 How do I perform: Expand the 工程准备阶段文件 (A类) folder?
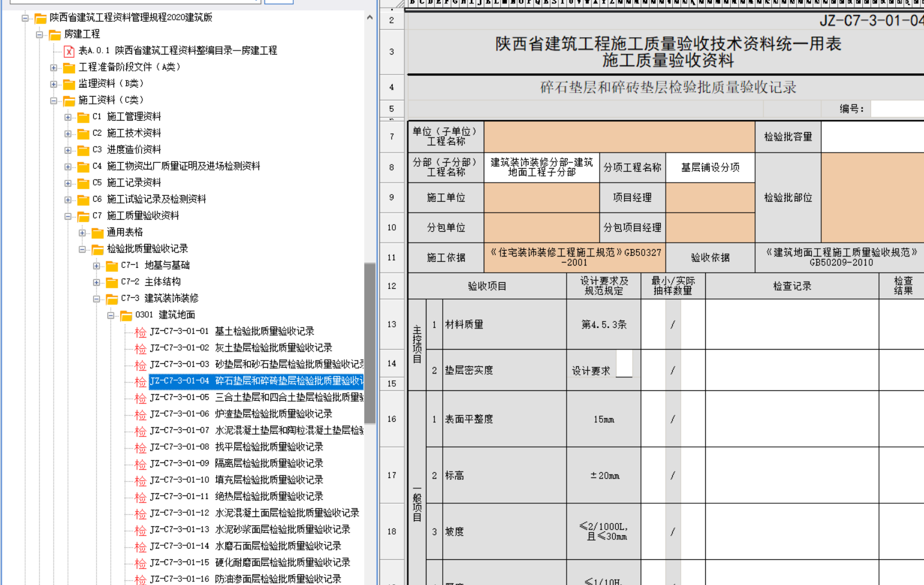click(54, 68)
